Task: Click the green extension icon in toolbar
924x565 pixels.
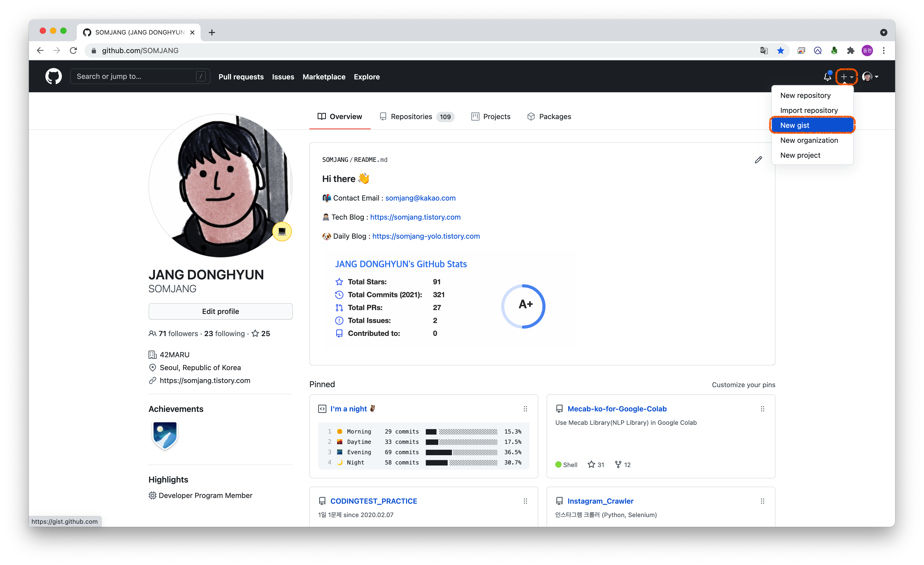Action: tap(834, 51)
